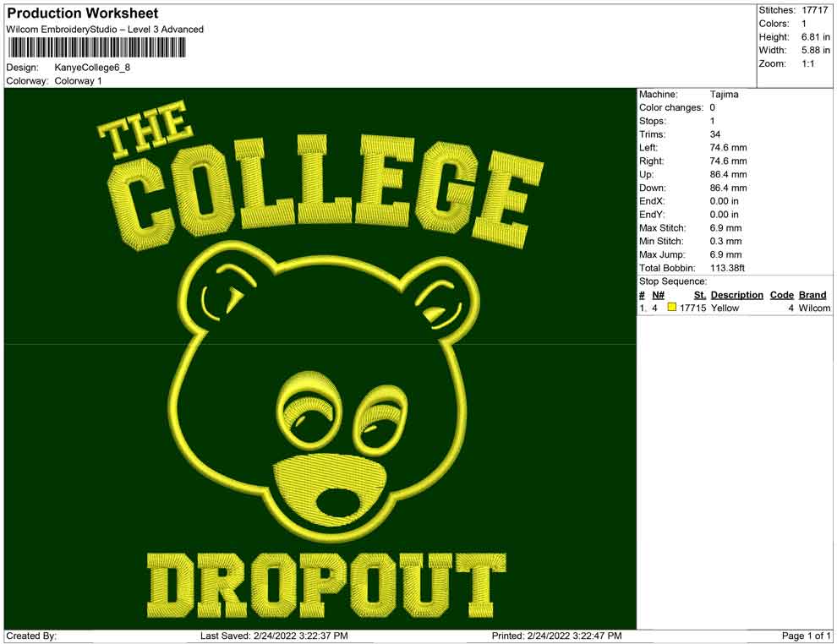Click the 'N#' column header

coord(658,294)
